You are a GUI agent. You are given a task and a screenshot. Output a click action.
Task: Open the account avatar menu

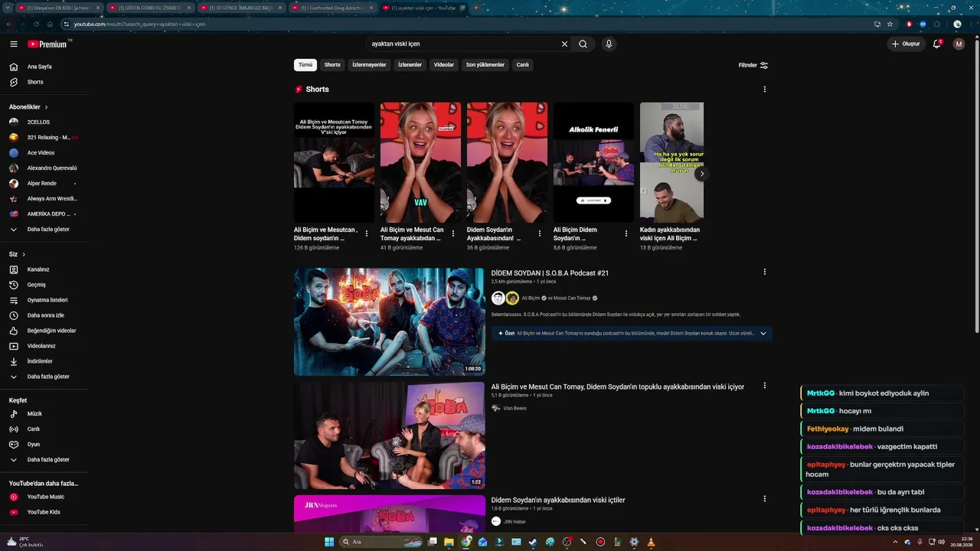(x=959, y=44)
